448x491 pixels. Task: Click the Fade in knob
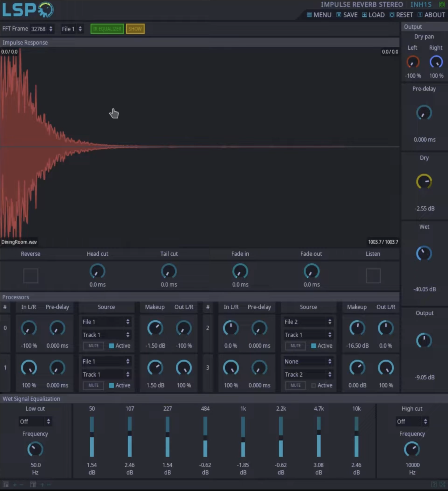tap(240, 271)
